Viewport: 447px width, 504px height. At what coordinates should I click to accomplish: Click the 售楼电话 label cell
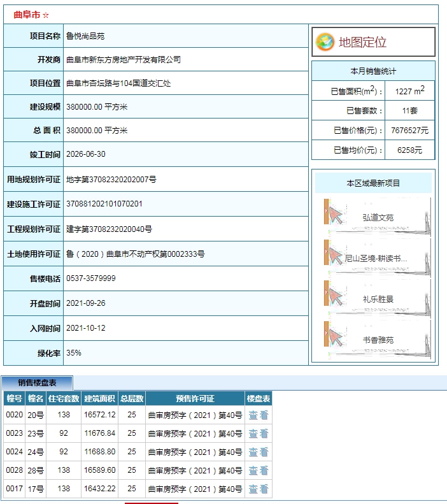tap(33, 278)
